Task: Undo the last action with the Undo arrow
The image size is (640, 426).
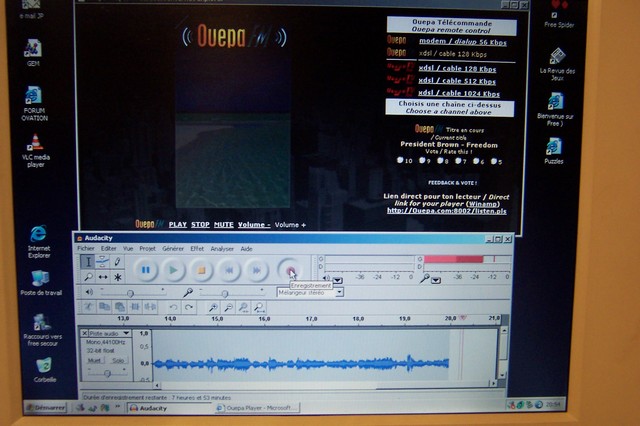Action: [x=173, y=307]
